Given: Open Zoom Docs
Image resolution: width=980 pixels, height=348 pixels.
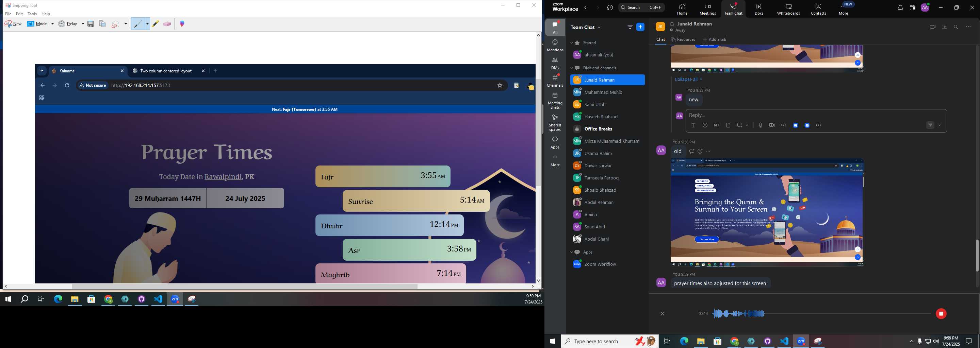Looking at the screenshot, I should click(759, 10).
